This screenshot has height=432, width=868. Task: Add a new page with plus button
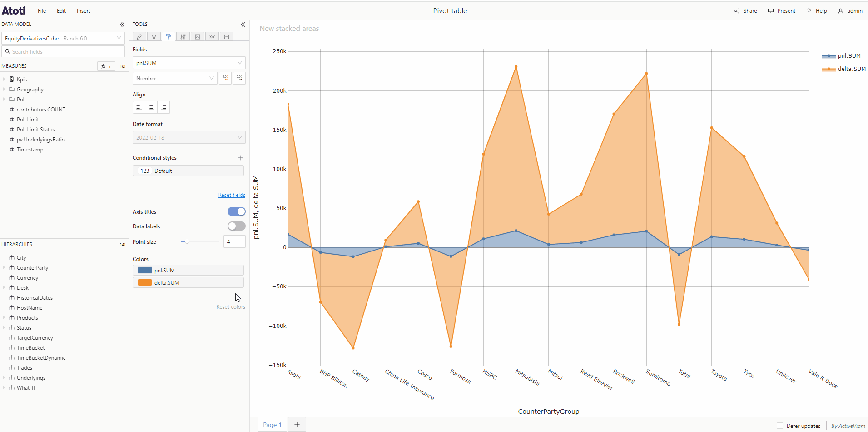297,425
